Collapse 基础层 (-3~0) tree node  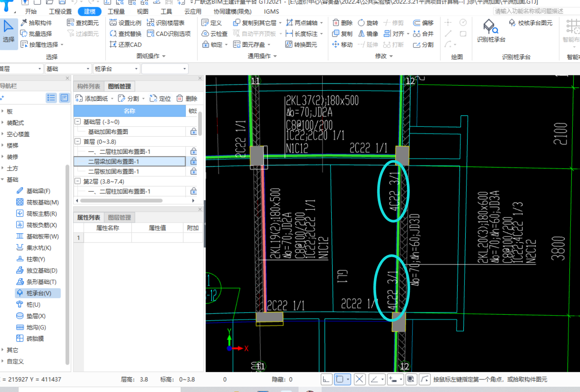(x=78, y=122)
